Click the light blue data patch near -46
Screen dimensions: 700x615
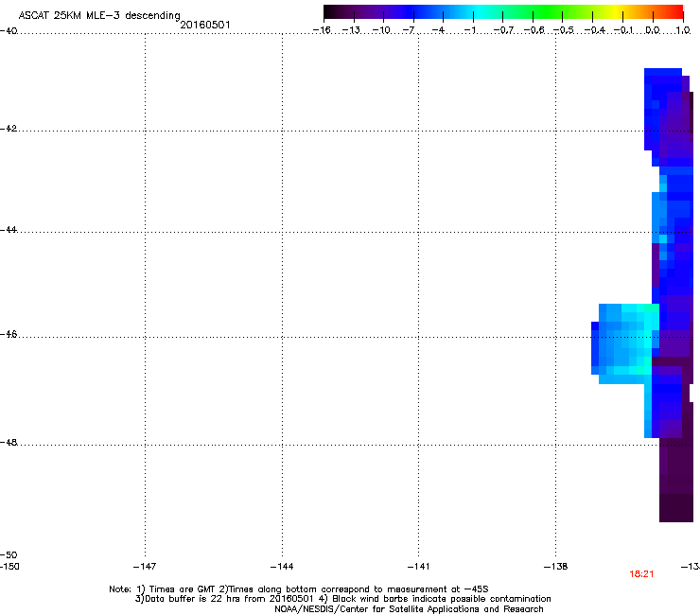(625, 343)
